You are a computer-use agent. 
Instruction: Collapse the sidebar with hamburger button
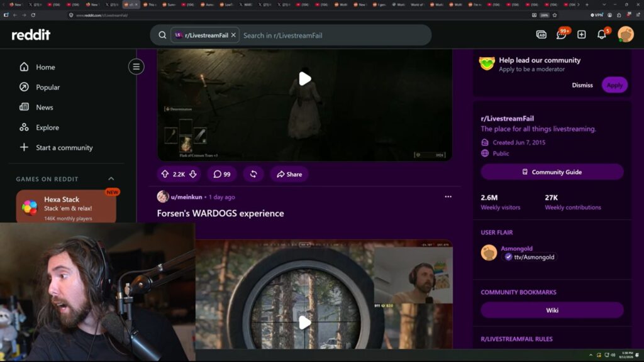(x=136, y=67)
